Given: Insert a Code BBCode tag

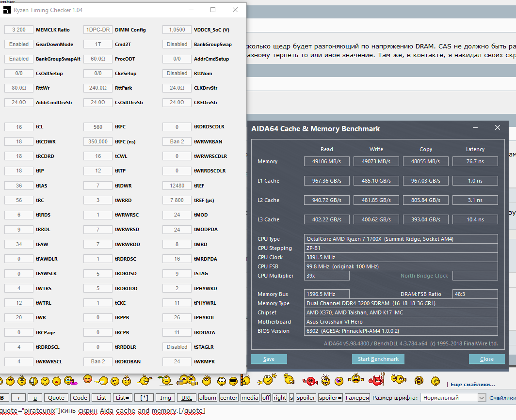Looking at the screenshot, I should pos(80,398).
